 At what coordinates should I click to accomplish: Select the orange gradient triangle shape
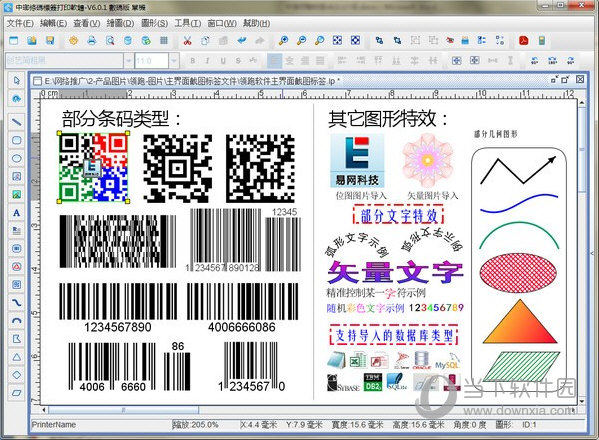[x=520, y=322]
